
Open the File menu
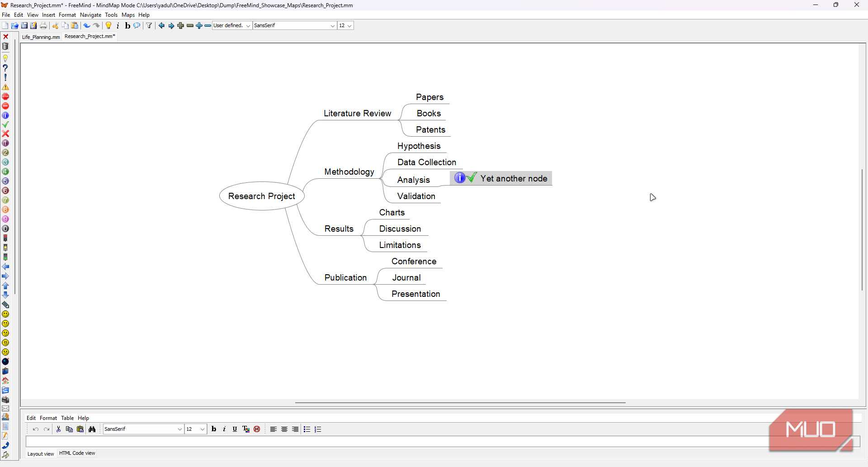[x=6, y=15]
